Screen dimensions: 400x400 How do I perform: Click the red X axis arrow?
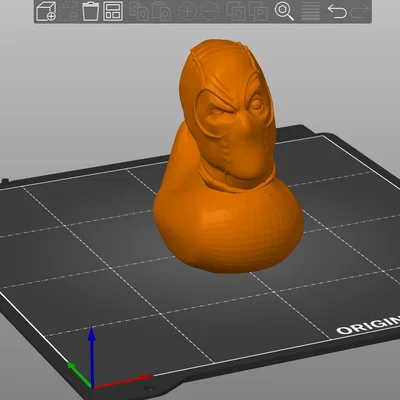122,382
